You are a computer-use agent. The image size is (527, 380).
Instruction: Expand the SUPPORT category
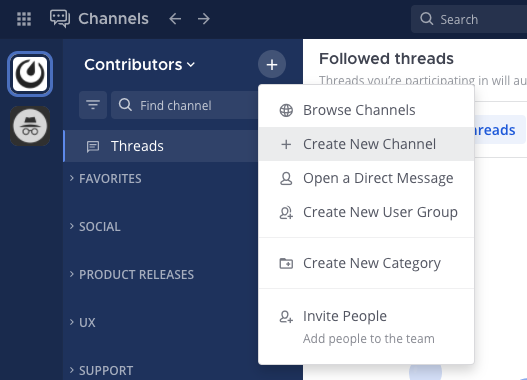click(101, 371)
